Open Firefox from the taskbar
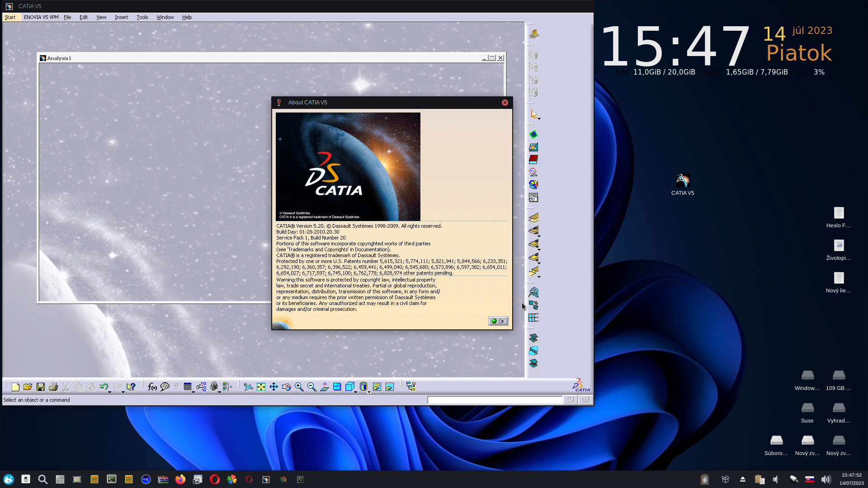This screenshot has height=488, width=868. [x=180, y=479]
